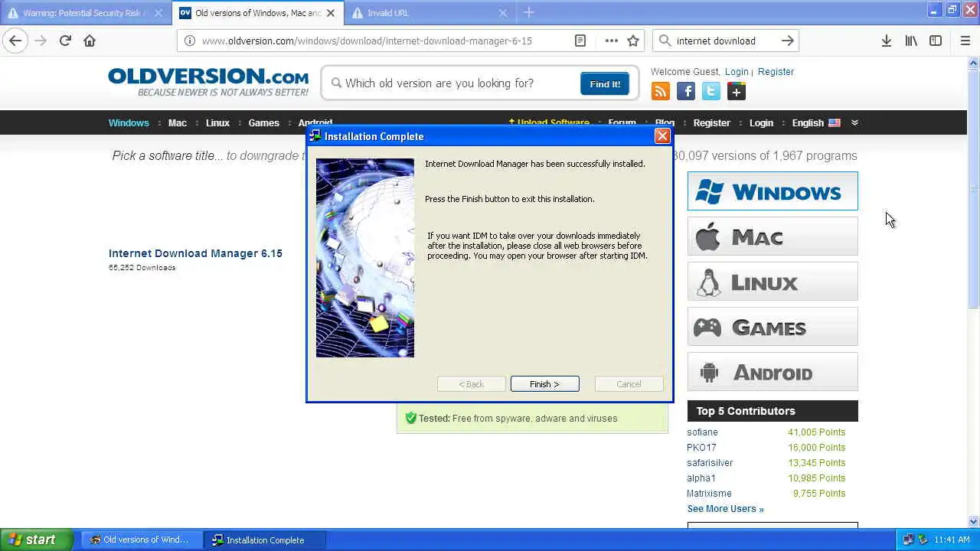The width and height of the screenshot is (980, 551).
Task: Open the Library icon in toolbar
Action: point(911,41)
